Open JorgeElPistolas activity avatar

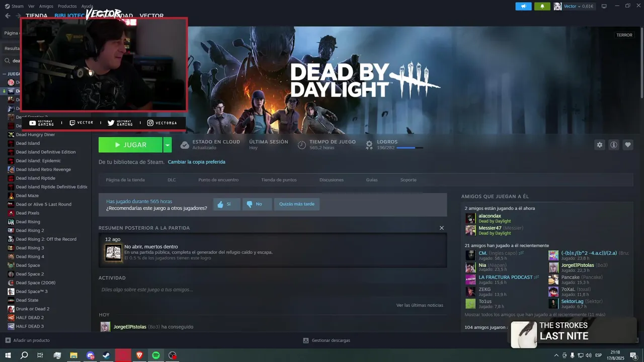point(105,327)
